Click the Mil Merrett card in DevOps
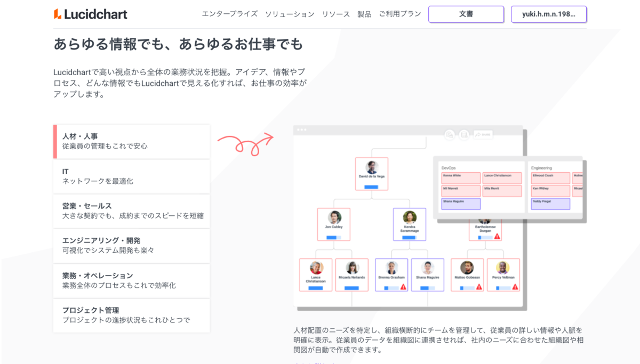This screenshot has height=364, width=640. click(461, 191)
